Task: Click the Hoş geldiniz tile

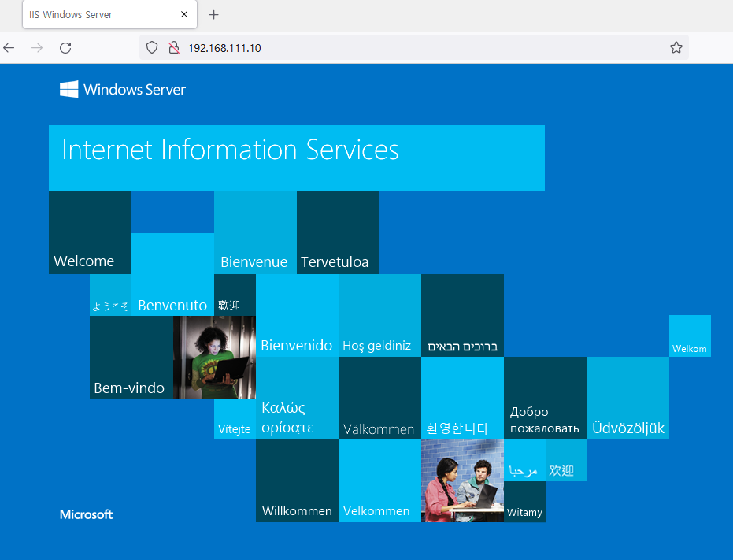Action: [x=379, y=315]
